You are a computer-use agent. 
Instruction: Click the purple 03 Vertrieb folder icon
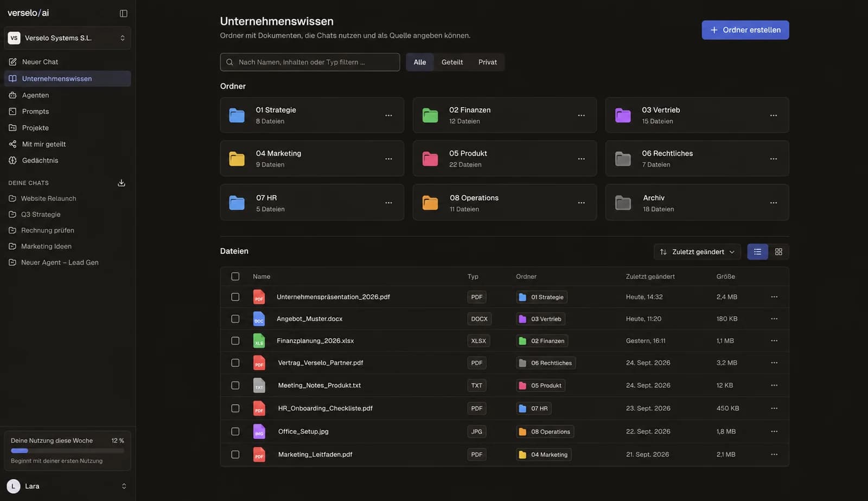pos(623,115)
